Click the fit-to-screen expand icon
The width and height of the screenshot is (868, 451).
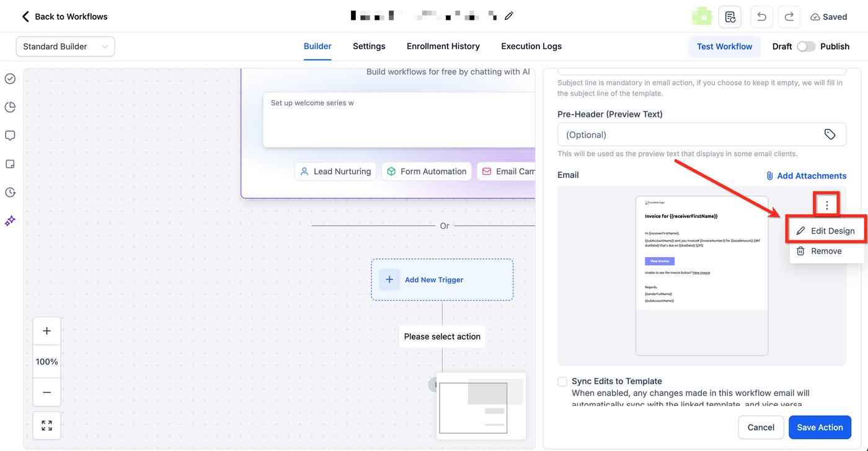tap(47, 425)
